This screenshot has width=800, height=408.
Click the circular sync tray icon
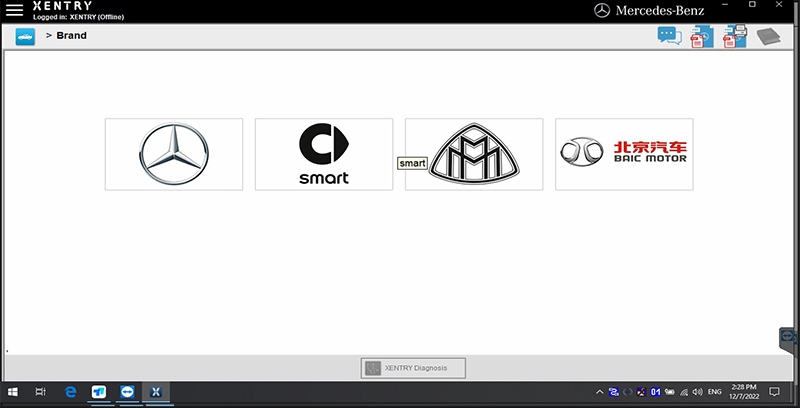(628, 392)
